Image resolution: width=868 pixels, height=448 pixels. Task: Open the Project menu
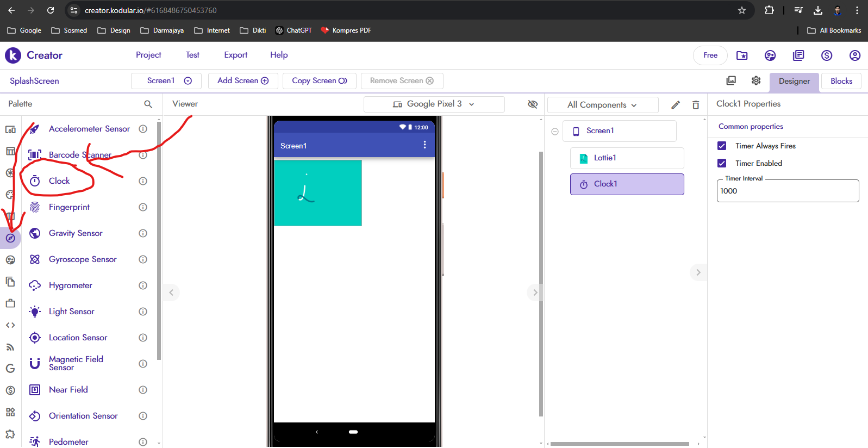click(x=148, y=55)
